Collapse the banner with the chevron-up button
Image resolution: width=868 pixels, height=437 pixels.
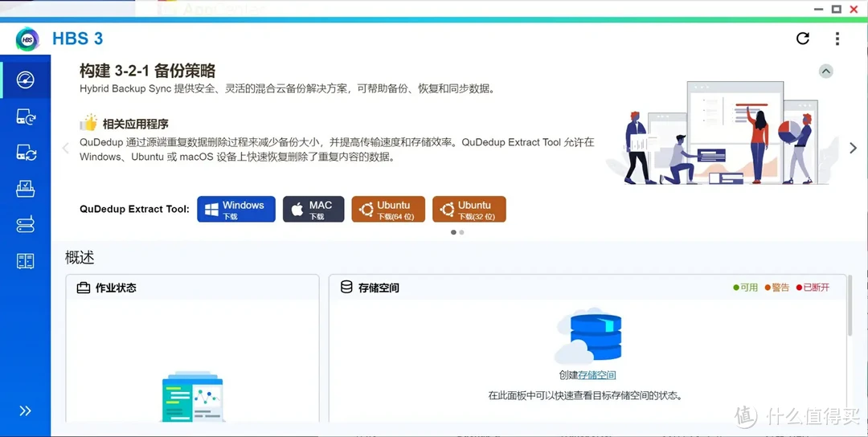pos(826,71)
